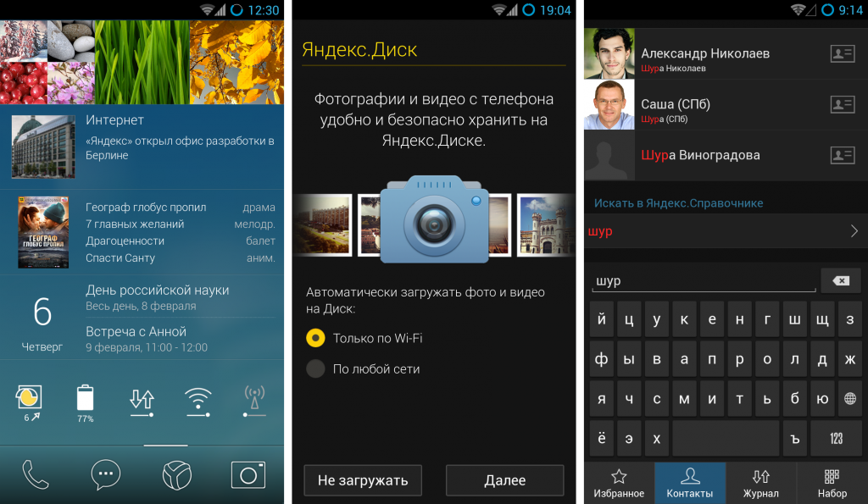Open contact card icon for Шура Виноградова
The height and width of the screenshot is (504, 868).
click(843, 156)
